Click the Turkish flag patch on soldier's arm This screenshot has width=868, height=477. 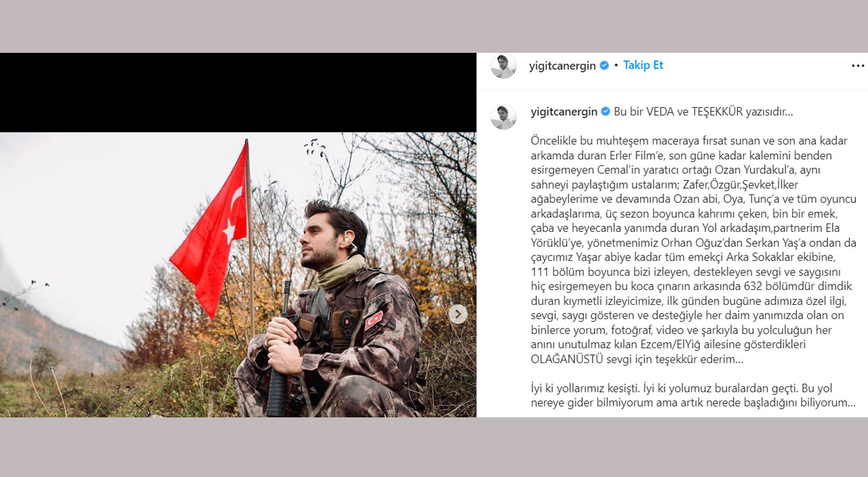(374, 320)
